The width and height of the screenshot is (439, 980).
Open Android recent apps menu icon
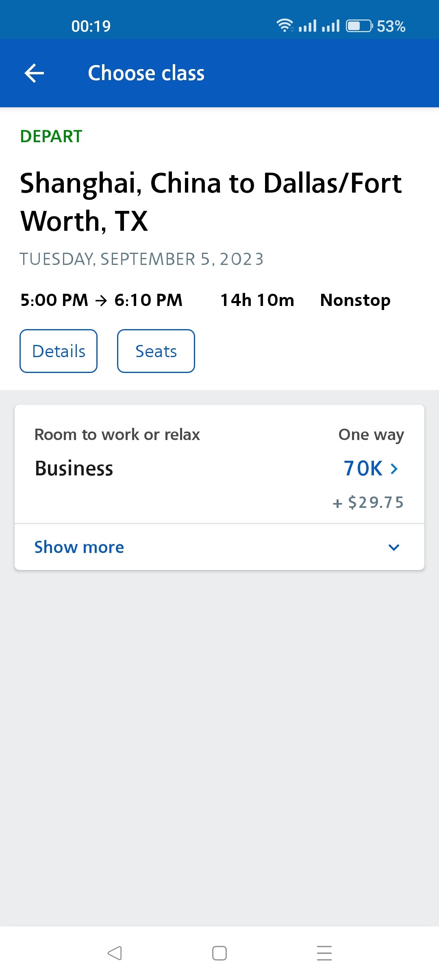(x=324, y=953)
